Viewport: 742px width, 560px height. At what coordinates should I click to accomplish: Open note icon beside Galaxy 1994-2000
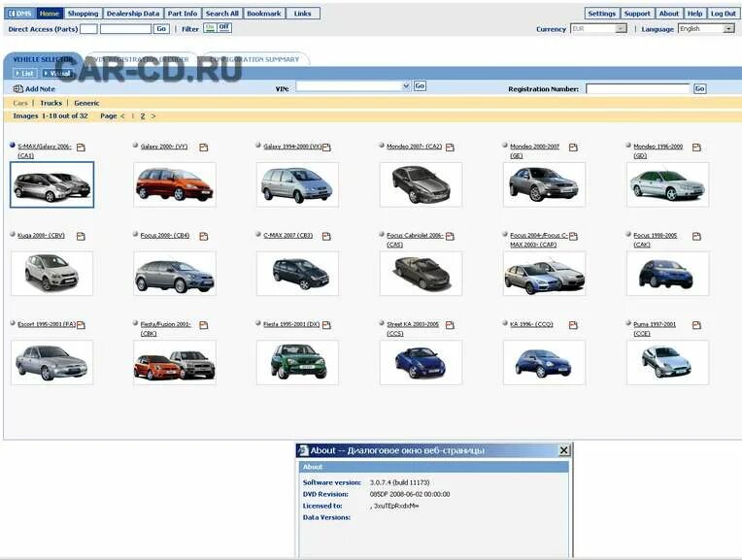click(326, 148)
